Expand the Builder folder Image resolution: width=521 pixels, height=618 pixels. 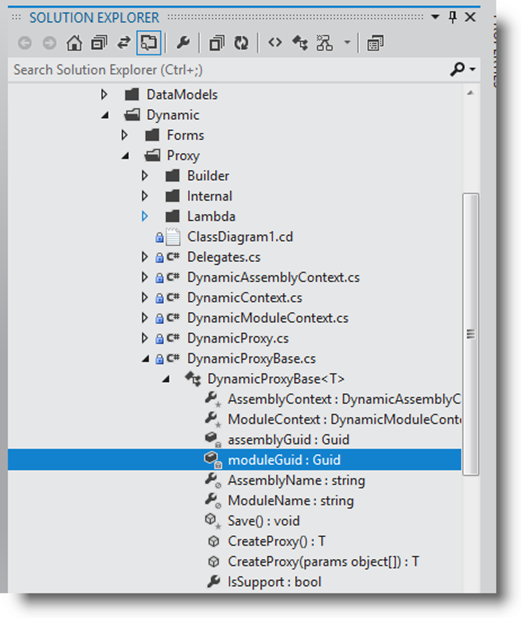145,176
